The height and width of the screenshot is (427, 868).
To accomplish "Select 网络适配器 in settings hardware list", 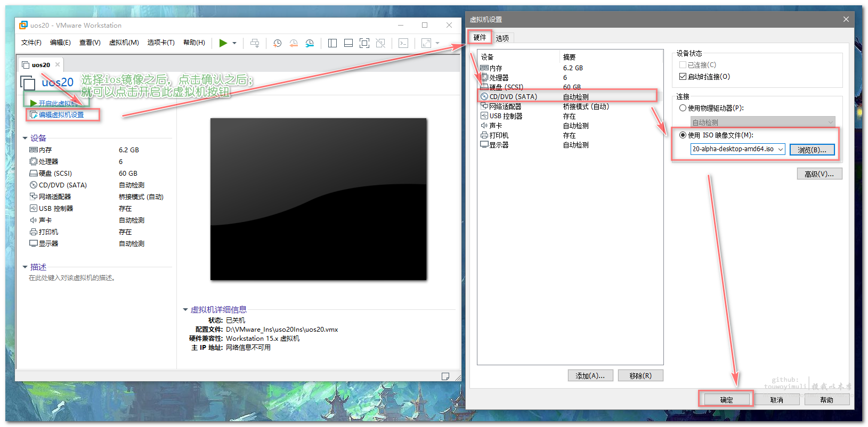I will tap(571, 106).
